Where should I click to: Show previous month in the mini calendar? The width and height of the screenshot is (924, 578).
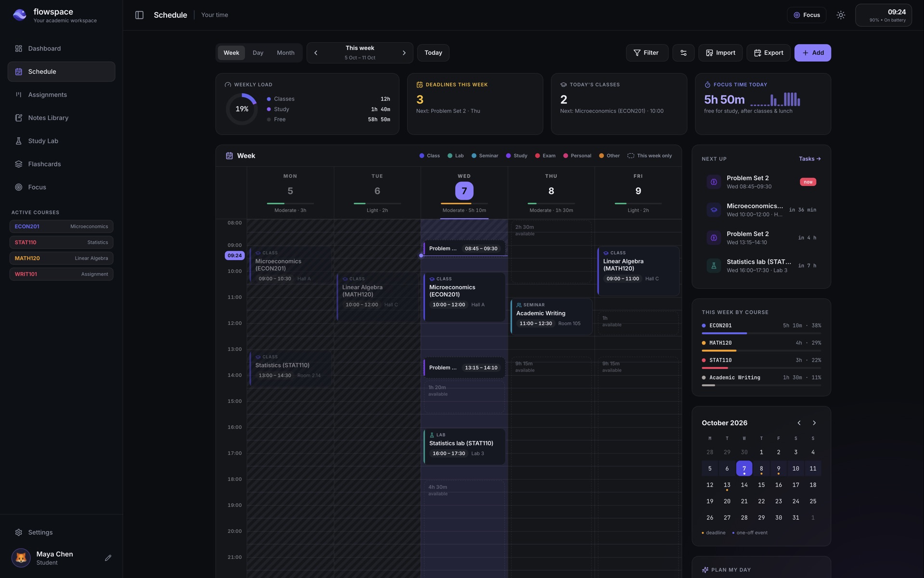pyautogui.click(x=799, y=423)
